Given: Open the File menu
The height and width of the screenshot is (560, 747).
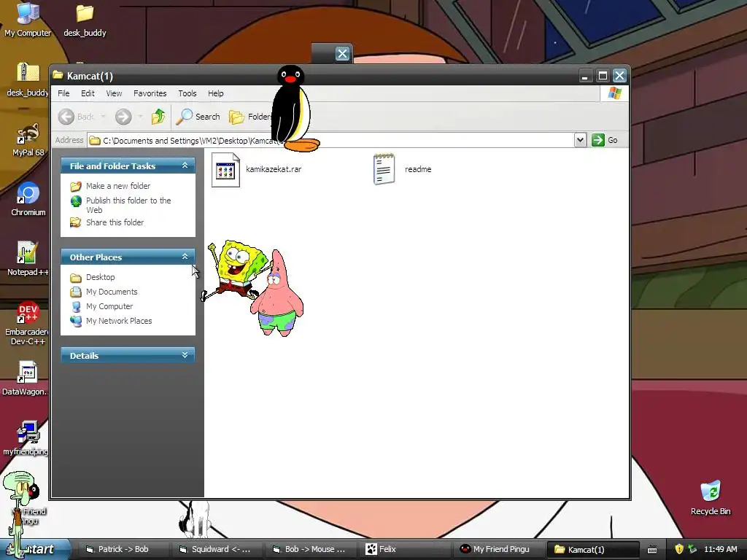Looking at the screenshot, I should (x=63, y=93).
